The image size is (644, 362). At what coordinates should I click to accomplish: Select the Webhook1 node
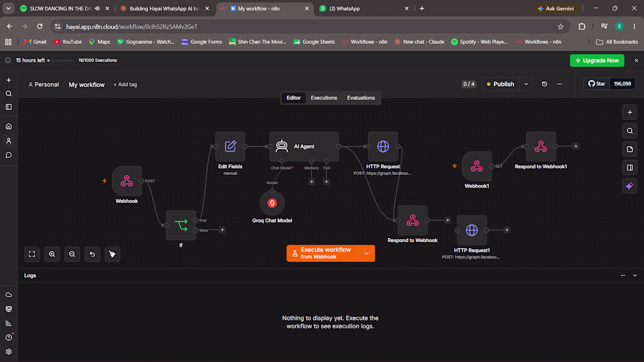point(477,166)
